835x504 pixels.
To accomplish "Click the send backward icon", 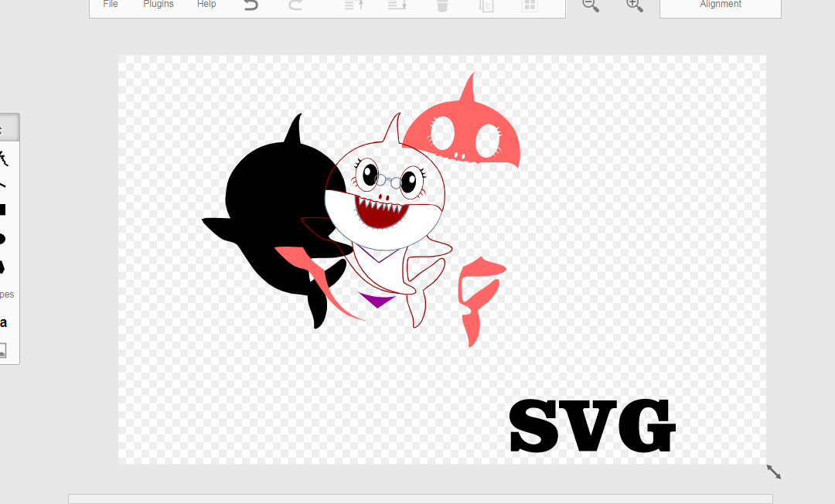I will [397, 5].
